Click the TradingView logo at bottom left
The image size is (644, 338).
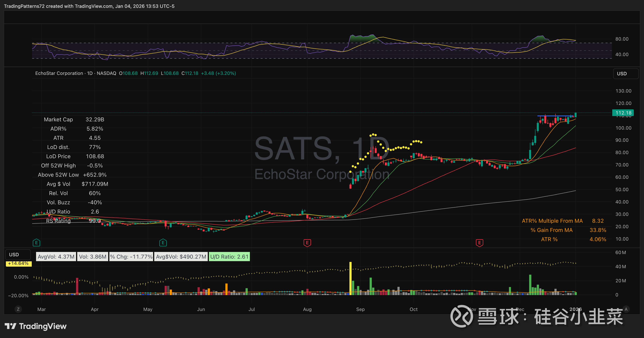click(35, 326)
